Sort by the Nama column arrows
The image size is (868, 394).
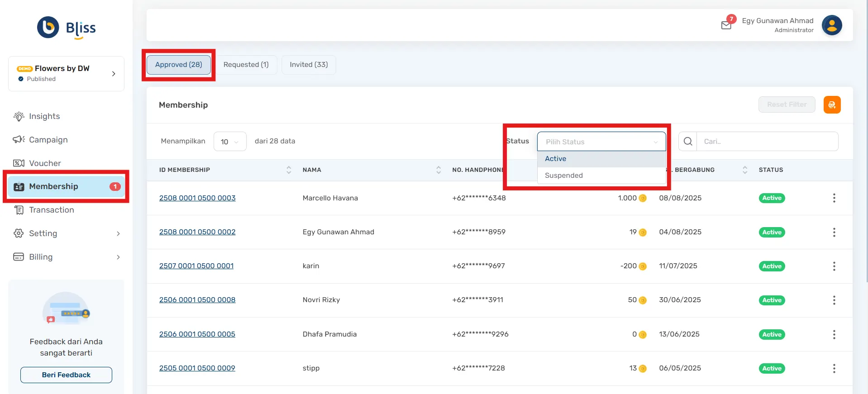pos(438,170)
